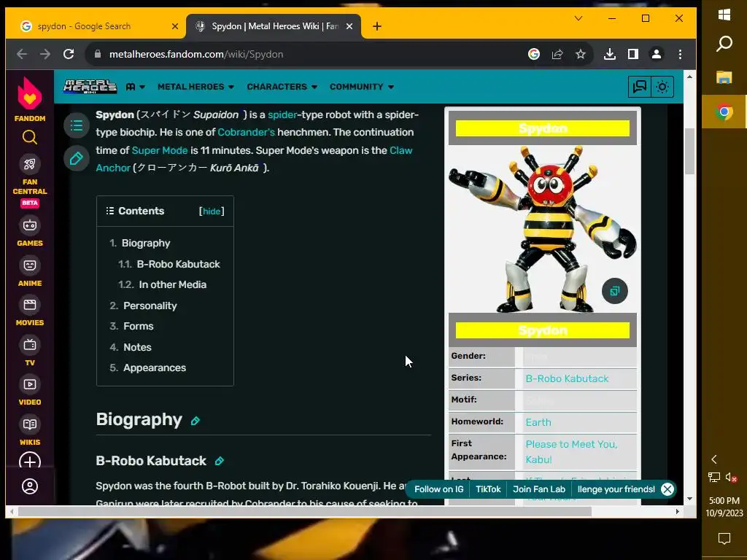Open the spider link in intro
Screen dimensions: 747x560
pyautogui.click(x=282, y=114)
